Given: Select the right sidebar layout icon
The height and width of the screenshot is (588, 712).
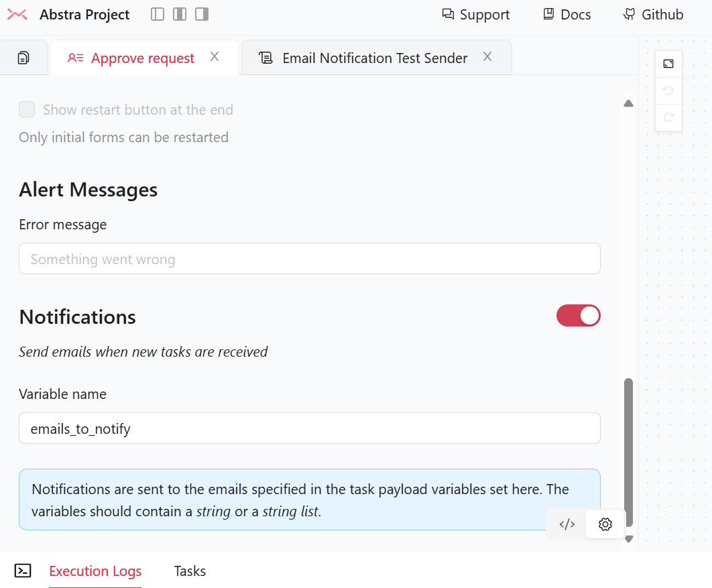Looking at the screenshot, I should coord(202,14).
